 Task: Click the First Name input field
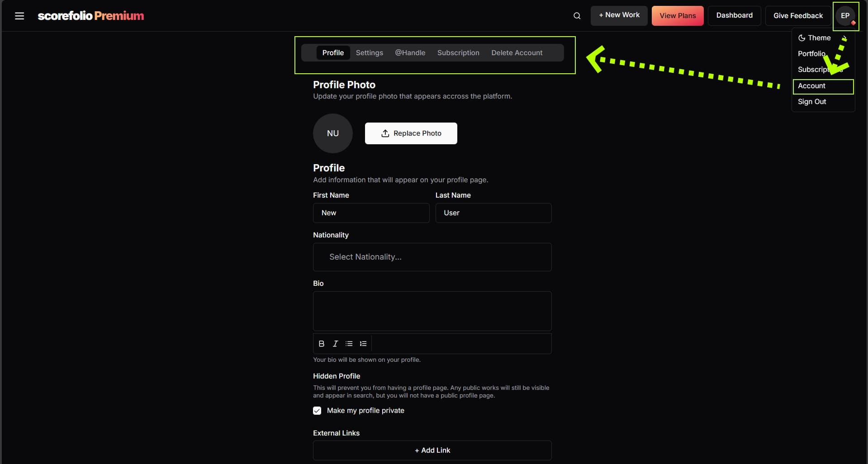click(371, 213)
